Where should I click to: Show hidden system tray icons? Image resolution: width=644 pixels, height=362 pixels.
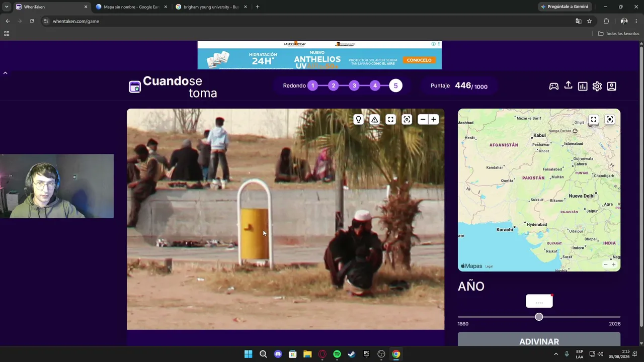[x=556, y=354]
